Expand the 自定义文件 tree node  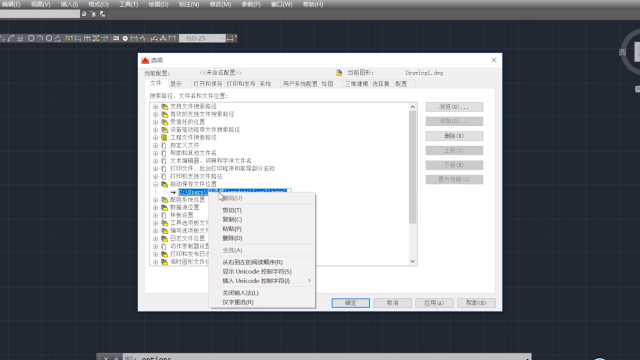point(156,145)
